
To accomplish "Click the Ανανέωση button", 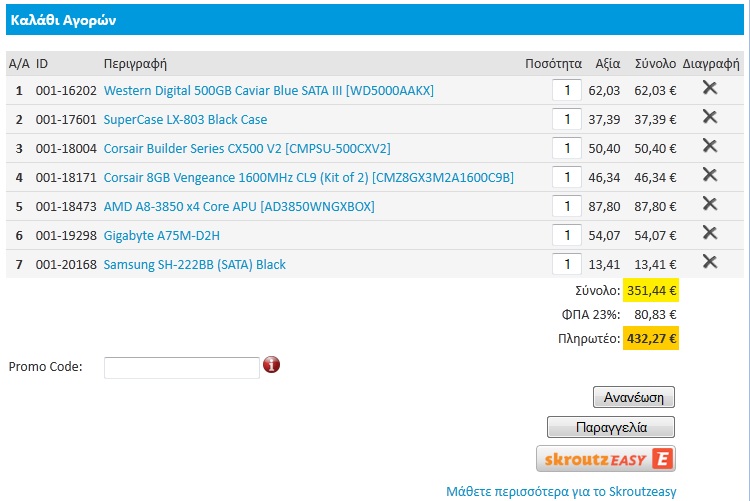I will [634, 397].
